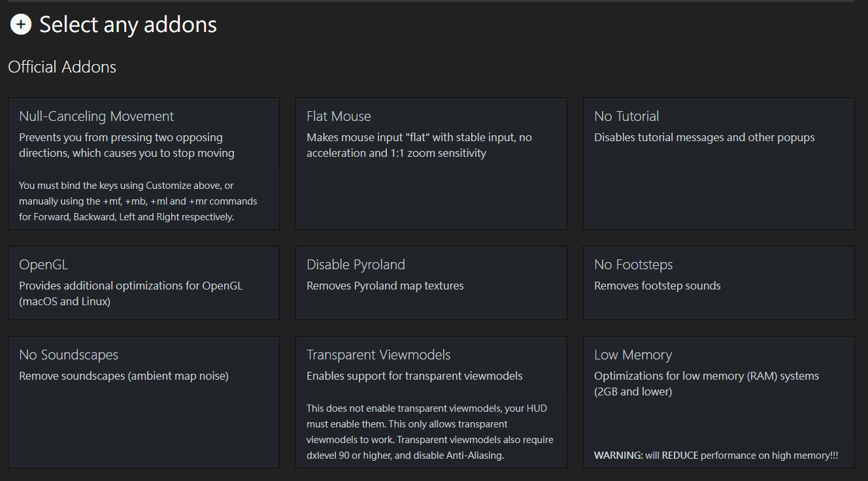
Task: Click the Official Addons subheading
Action: [62, 67]
